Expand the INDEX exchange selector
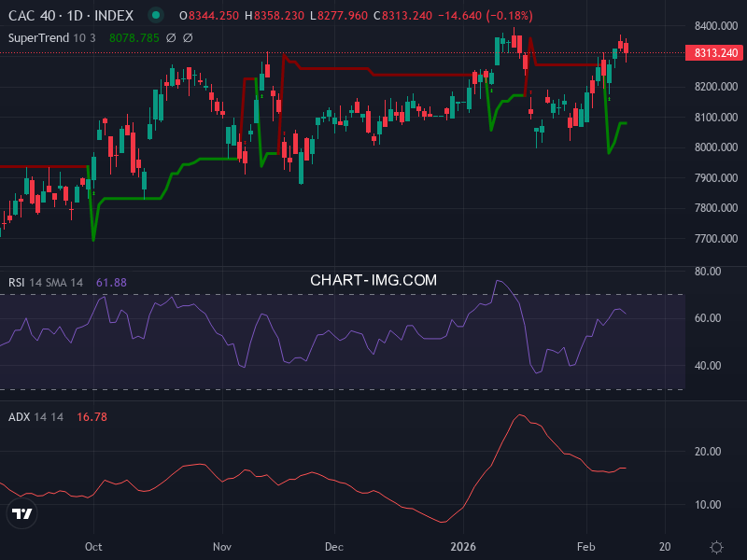The height and width of the screenshot is (560, 747). 112,15
